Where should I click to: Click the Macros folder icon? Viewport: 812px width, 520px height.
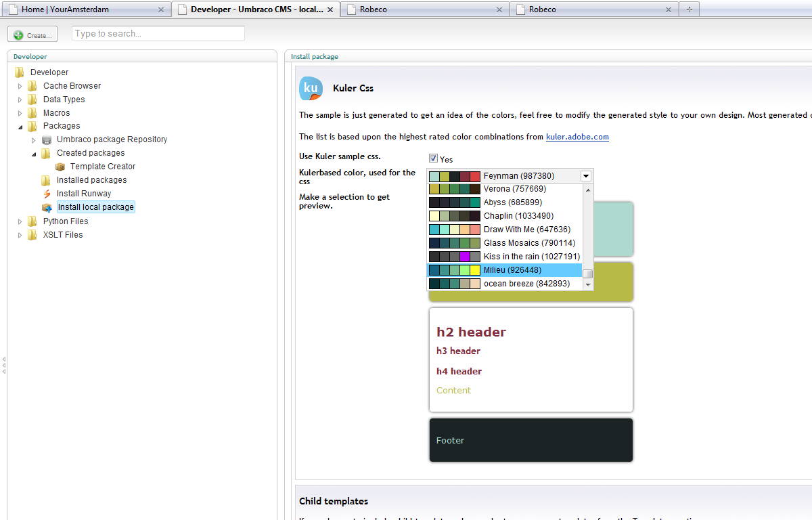[x=32, y=113]
